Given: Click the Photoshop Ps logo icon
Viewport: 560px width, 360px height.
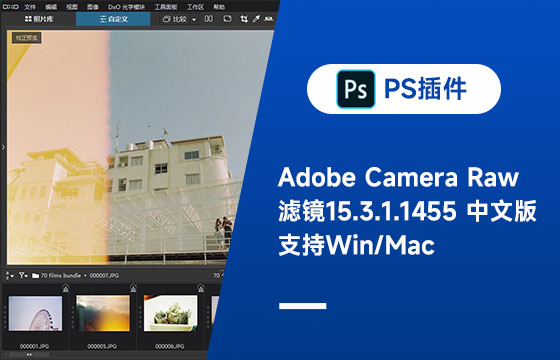Looking at the screenshot, I should point(356,89).
